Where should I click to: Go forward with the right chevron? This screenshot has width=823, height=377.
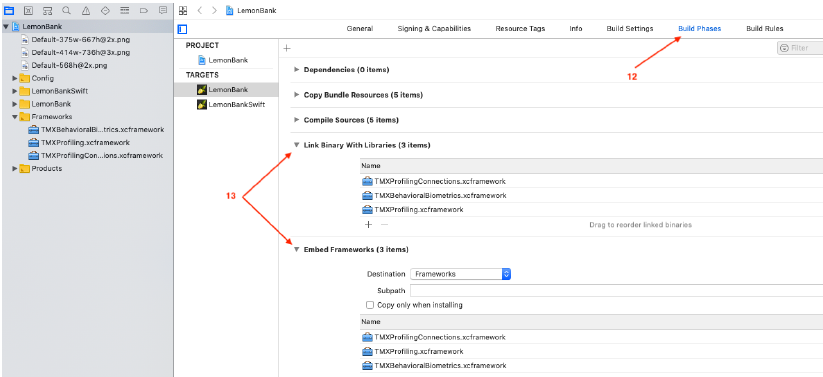(214, 11)
